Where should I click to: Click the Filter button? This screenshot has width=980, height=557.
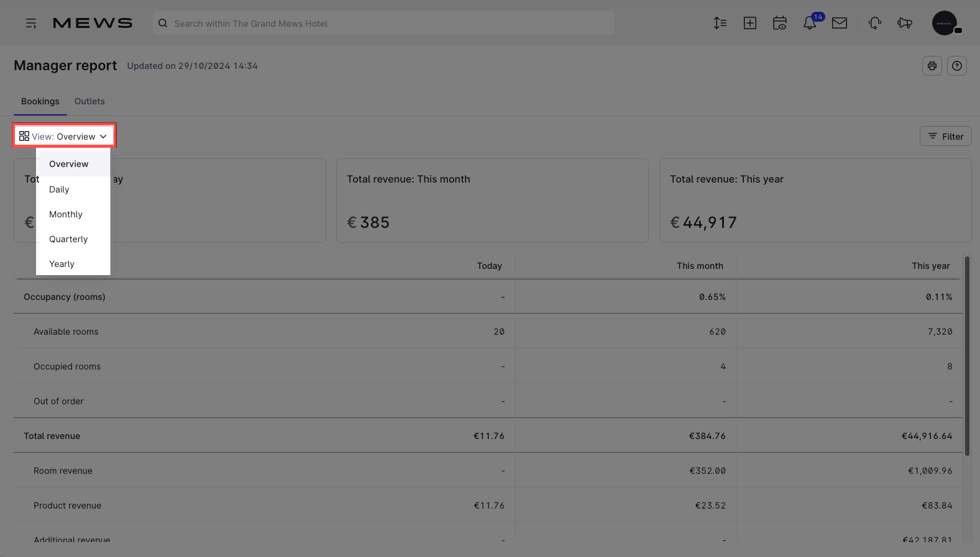[945, 137]
